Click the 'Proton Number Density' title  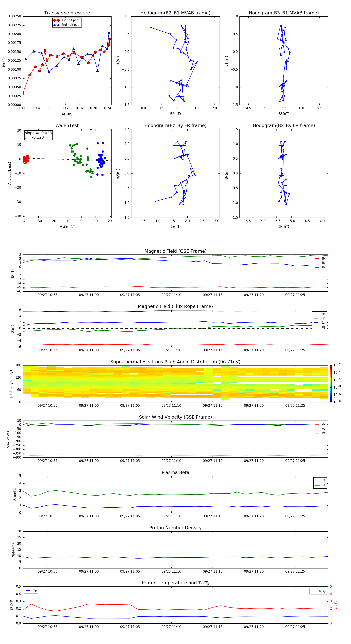coord(175,528)
